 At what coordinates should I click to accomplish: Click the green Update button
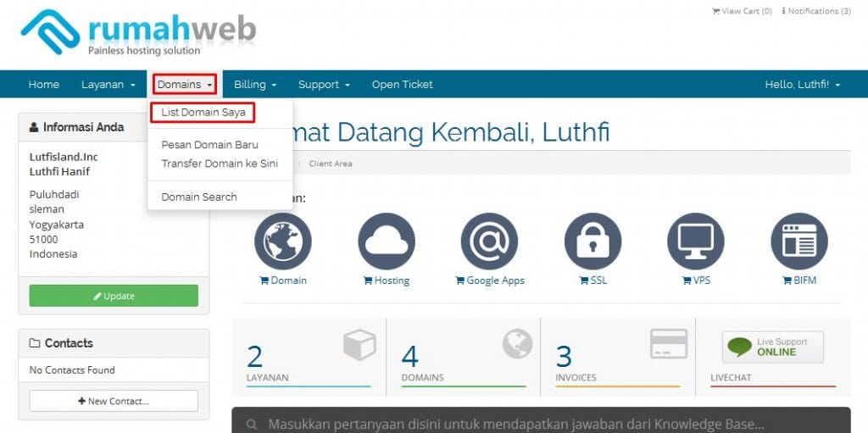[x=114, y=296]
